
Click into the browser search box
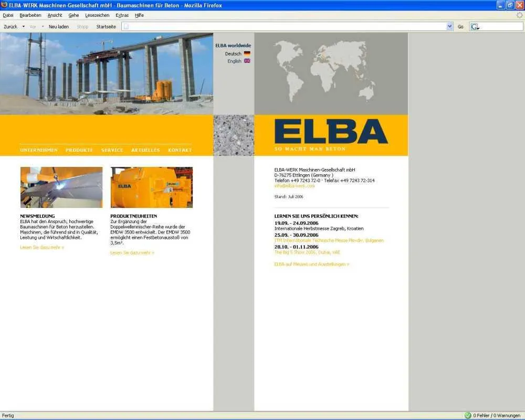coord(501,26)
